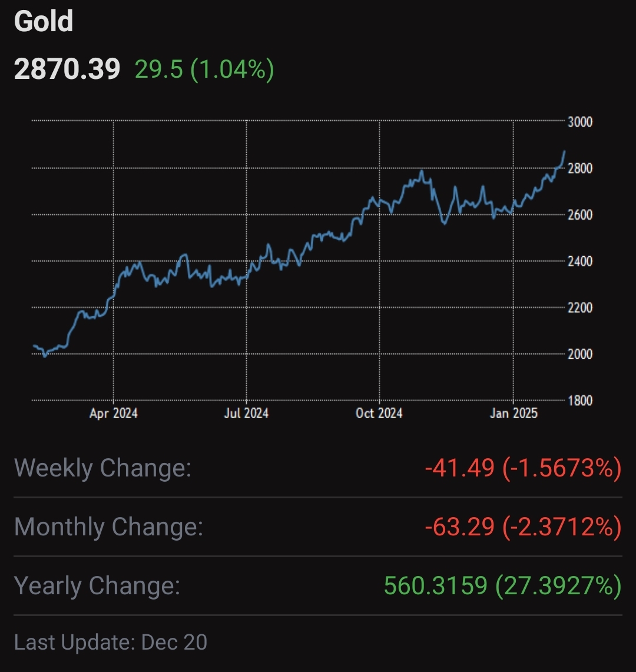This screenshot has width=636, height=672.
Task: Select the Jul 2024 date marker
Action: pyautogui.click(x=246, y=413)
